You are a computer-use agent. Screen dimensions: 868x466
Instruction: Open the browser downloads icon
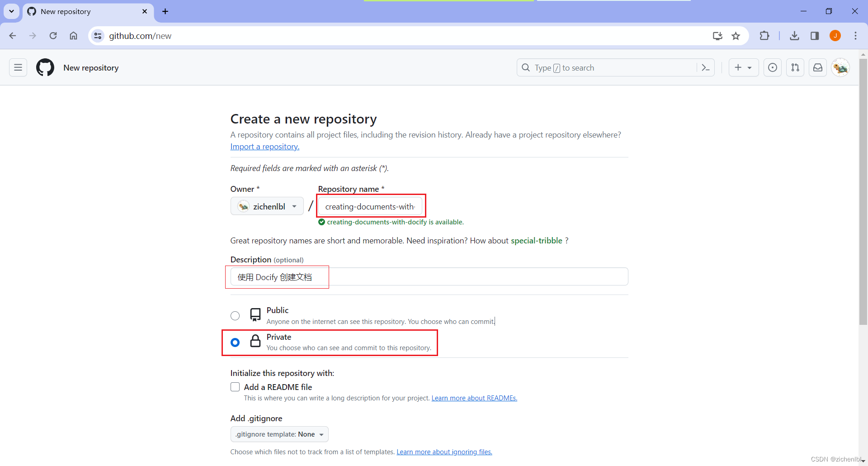coord(794,36)
